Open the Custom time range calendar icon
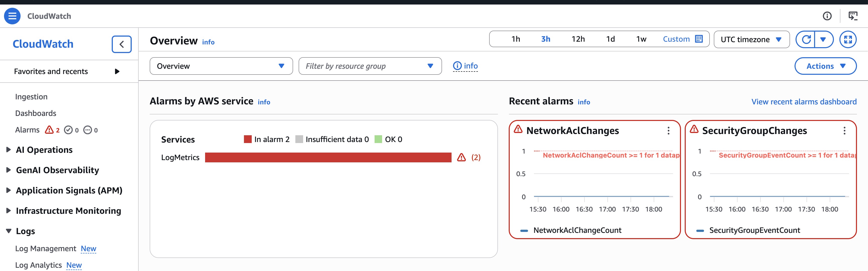 (x=699, y=39)
